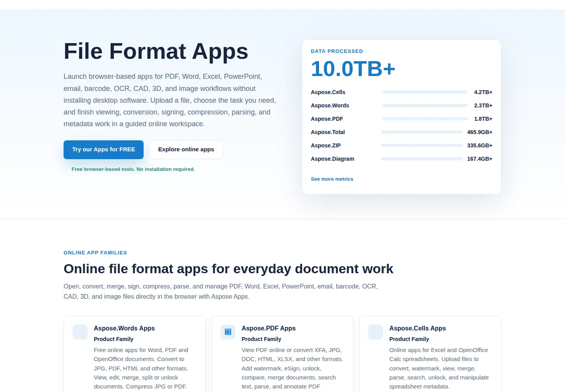Click the "167.4GB+" value
Image resolution: width=565 pixels, height=392 pixels.
tap(479, 159)
